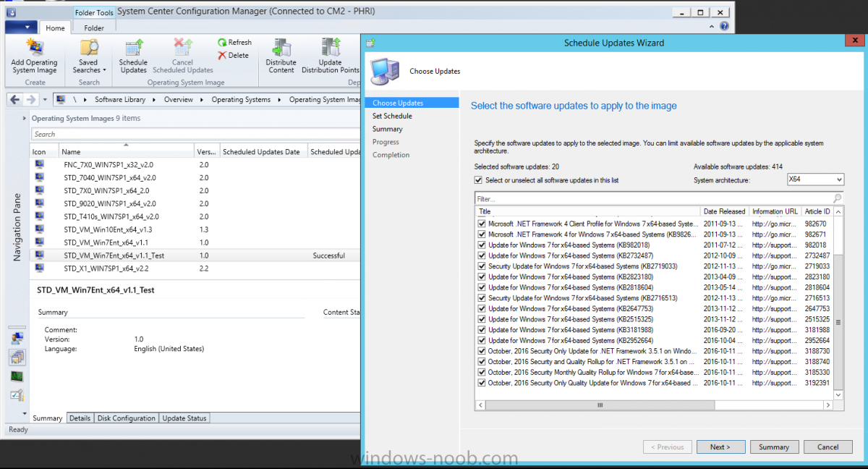Uncheck October 2016 Security Monthly Quality Rollup
Viewport: 868px width, 469px height.
pos(482,373)
